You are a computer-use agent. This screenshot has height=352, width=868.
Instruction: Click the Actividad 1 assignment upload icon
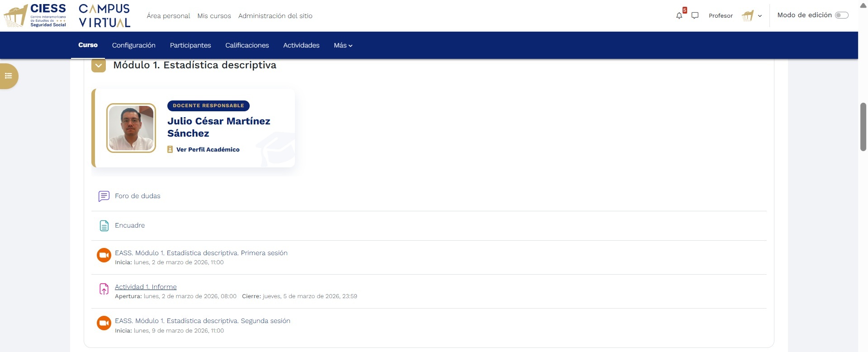tap(104, 289)
